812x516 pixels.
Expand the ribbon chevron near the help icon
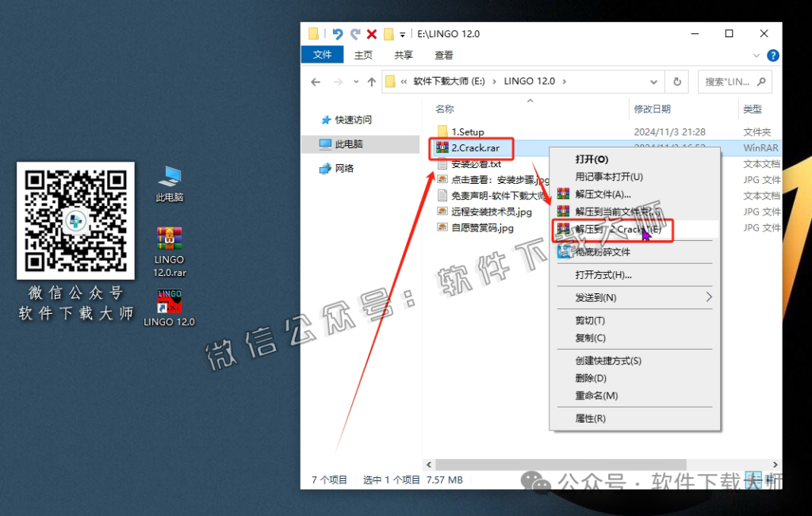tap(756, 55)
